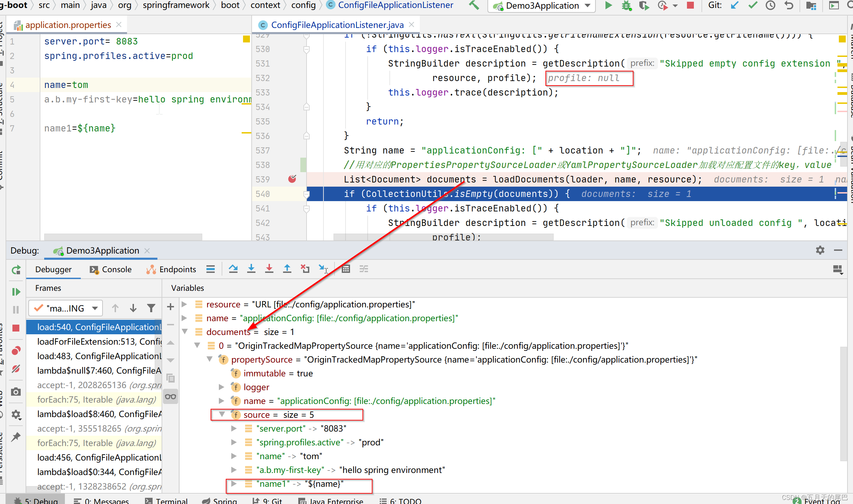Collapse the source size = 5 node
This screenshot has height=504, width=853.
click(x=222, y=414)
